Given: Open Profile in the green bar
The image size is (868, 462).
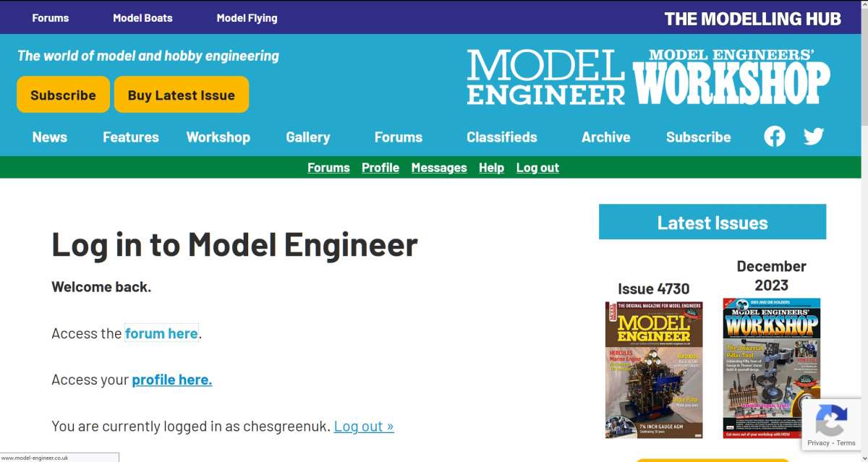Looking at the screenshot, I should pyautogui.click(x=380, y=168).
